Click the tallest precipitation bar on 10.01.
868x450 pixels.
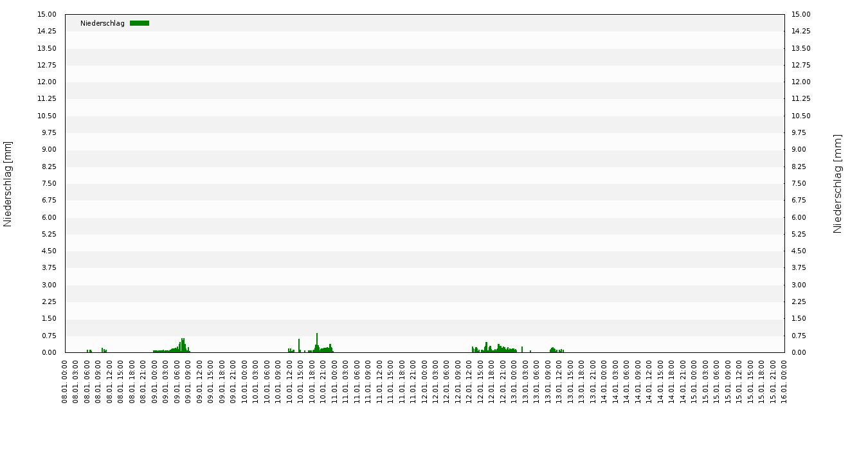point(317,343)
